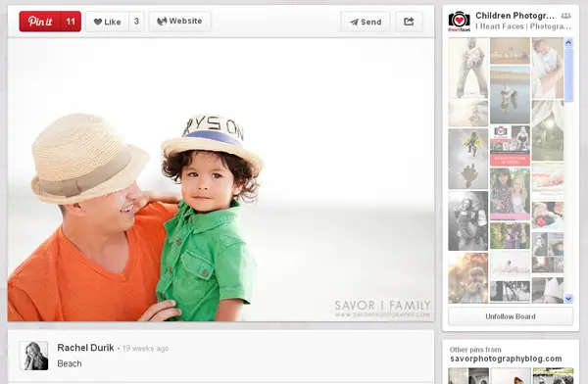Click the share arrow icon

point(409,22)
